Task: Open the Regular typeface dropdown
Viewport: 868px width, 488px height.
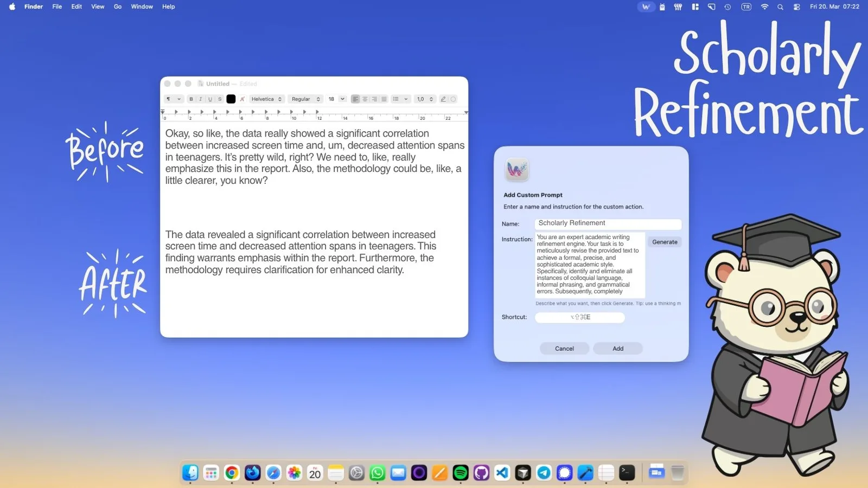Action: click(x=305, y=99)
